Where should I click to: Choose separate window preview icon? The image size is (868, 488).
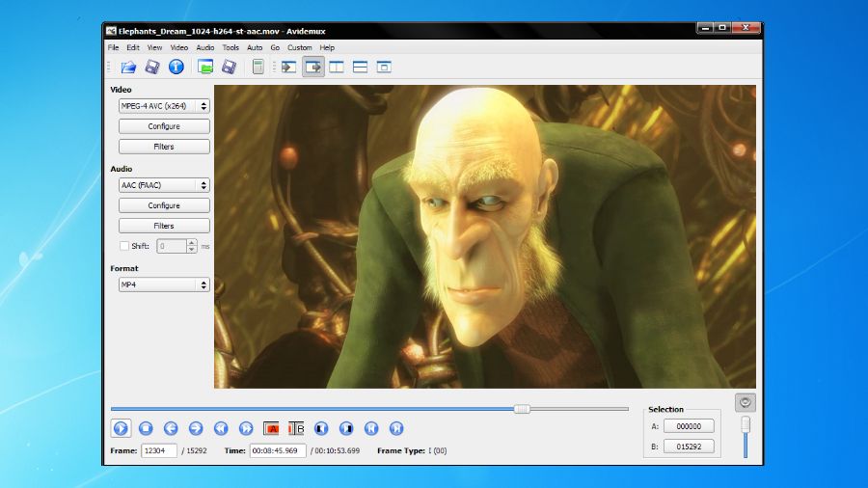point(384,68)
